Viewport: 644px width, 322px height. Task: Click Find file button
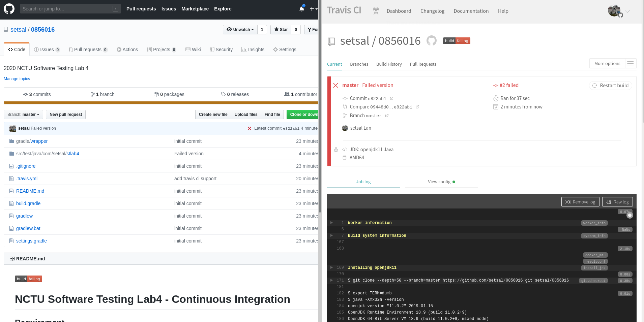click(272, 115)
